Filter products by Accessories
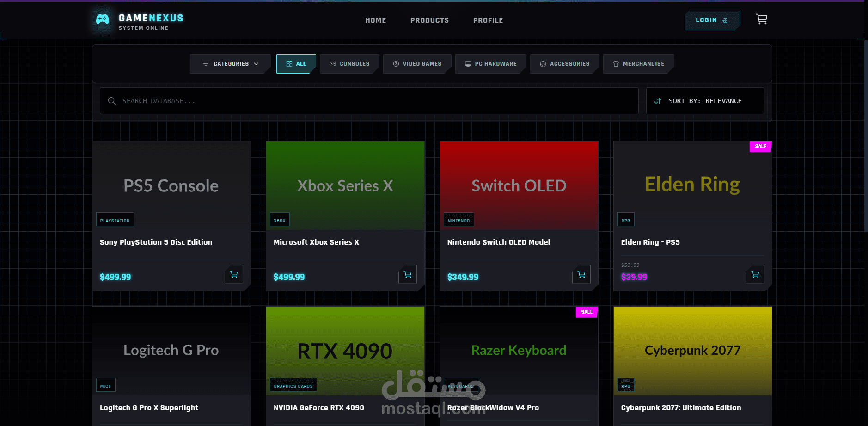 (x=565, y=64)
